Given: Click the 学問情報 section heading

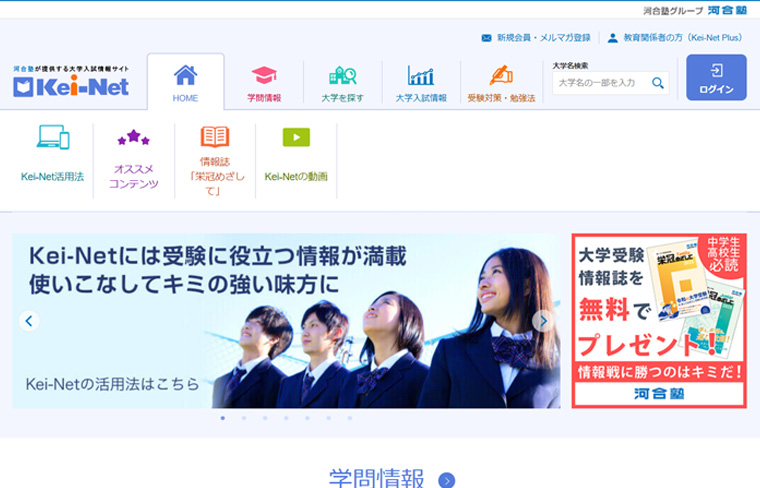Looking at the screenshot, I should click(x=377, y=478).
